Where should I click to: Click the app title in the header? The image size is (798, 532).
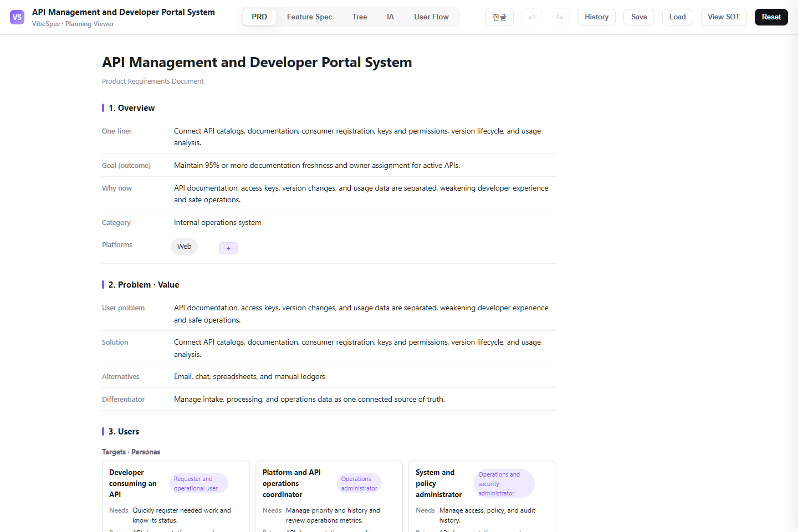124,12
